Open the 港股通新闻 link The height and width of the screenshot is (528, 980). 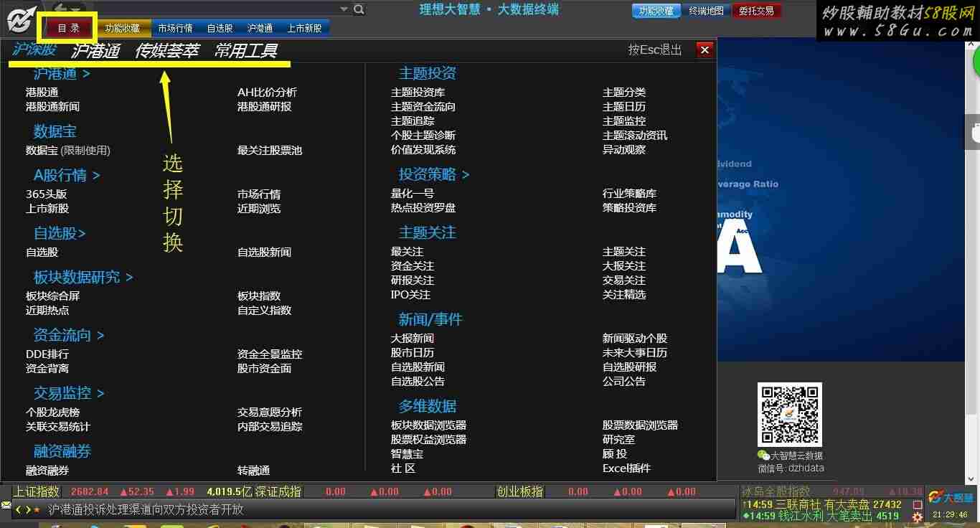pos(52,106)
